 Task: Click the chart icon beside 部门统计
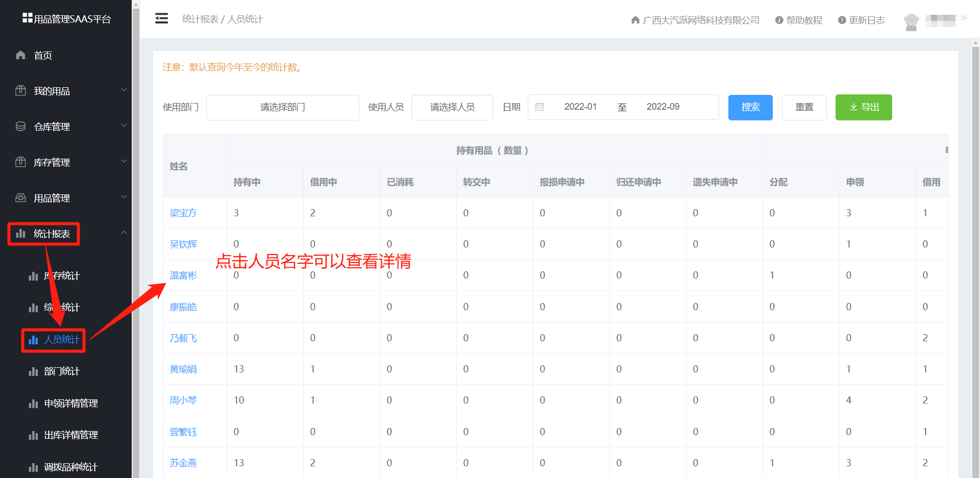33,371
